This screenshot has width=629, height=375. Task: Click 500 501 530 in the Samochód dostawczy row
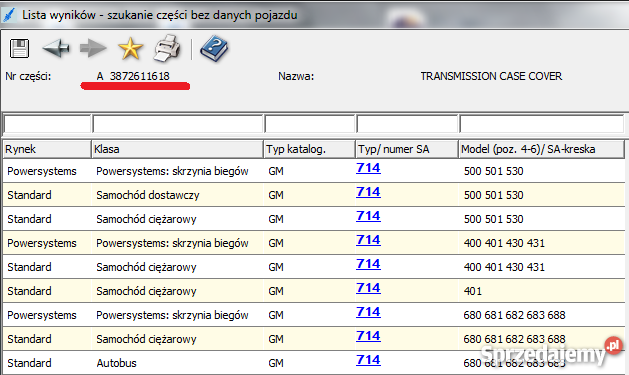[493, 195]
